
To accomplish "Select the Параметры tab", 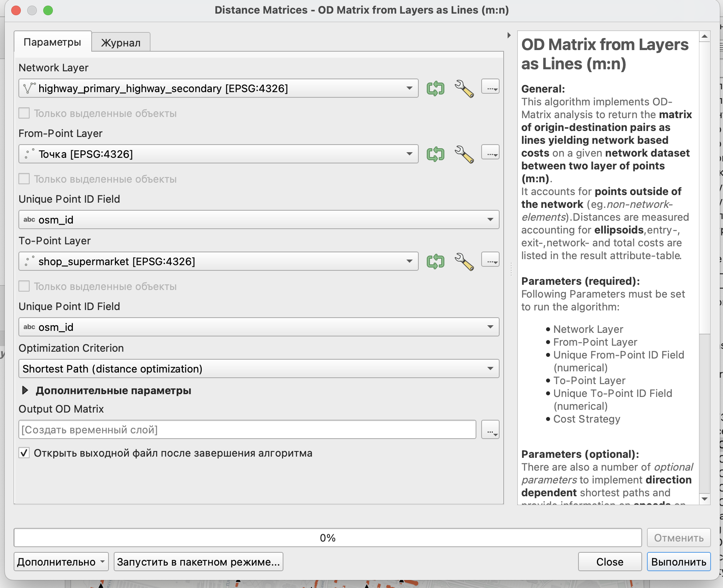I will coord(52,42).
